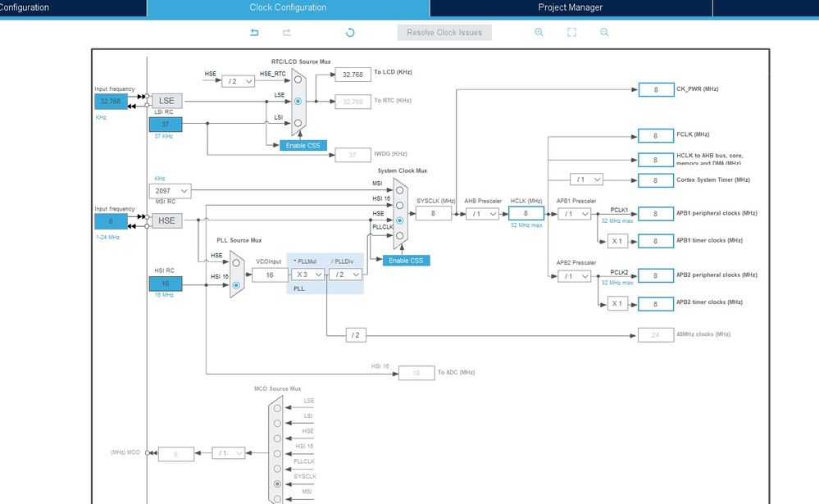Open the Configuration tab
Viewport: 819px width, 504px height.
coord(72,8)
